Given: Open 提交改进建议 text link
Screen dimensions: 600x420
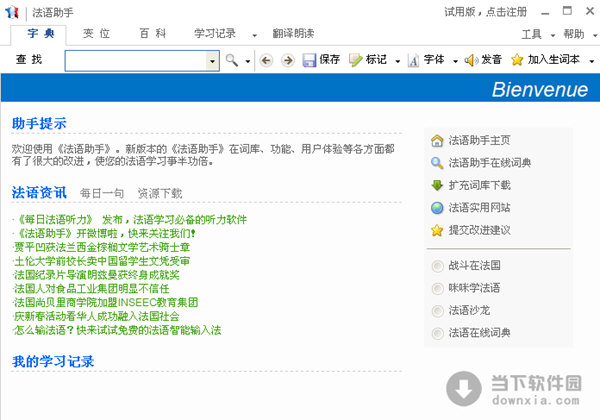Looking at the screenshot, I should coord(479,230).
